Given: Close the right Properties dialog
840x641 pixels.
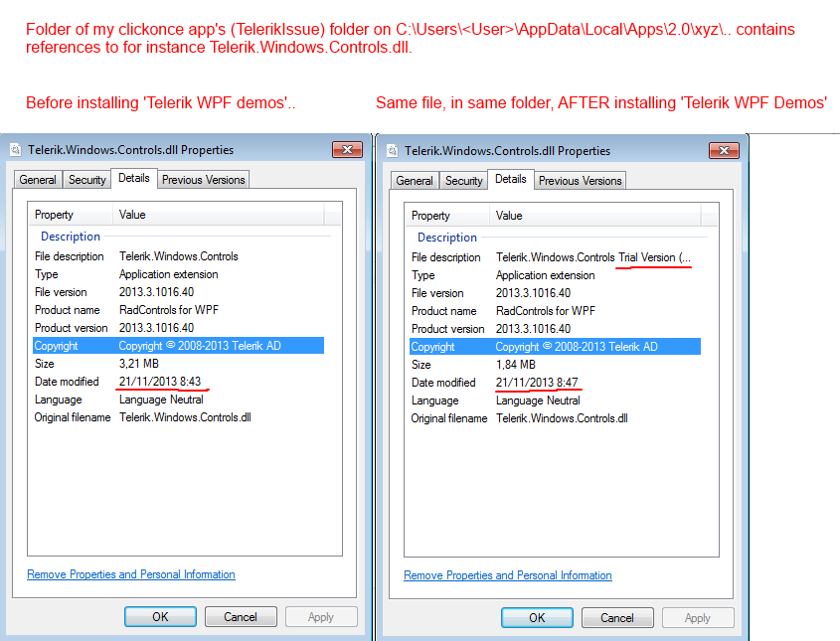Looking at the screenshot, I should [x=724, y=150].
